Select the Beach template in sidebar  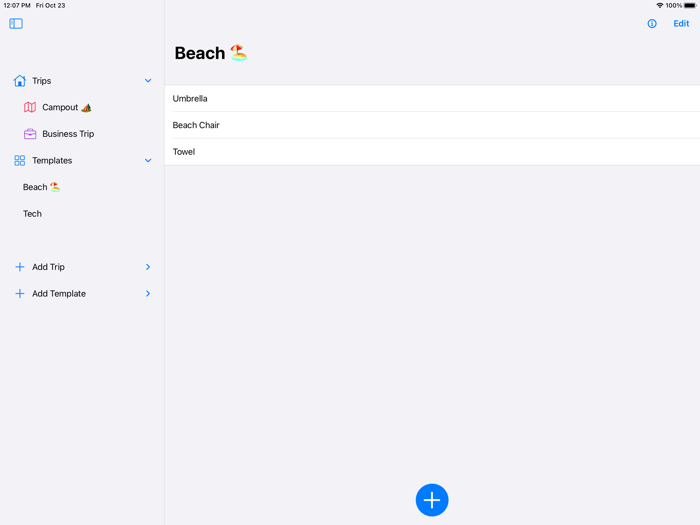(41, 187)
